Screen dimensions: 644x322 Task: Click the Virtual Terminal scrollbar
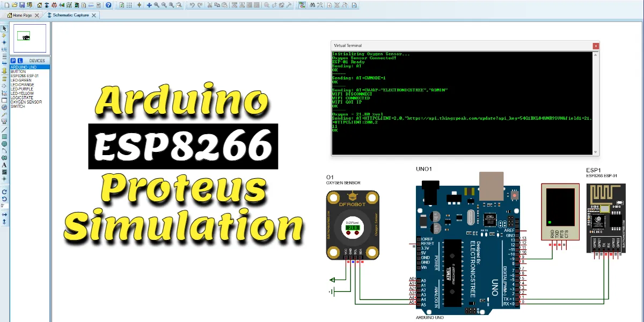(x=596, y=102)
